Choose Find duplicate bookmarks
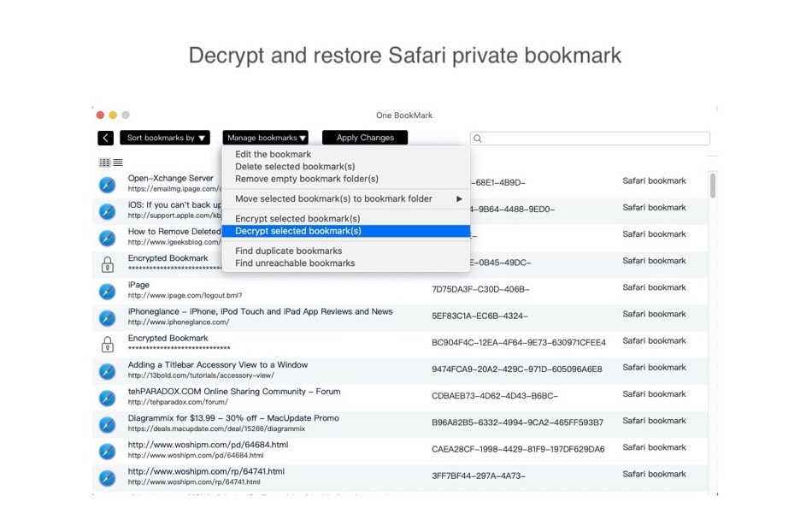812x508 pixels. pyautogui.click(x=288, y=251)
